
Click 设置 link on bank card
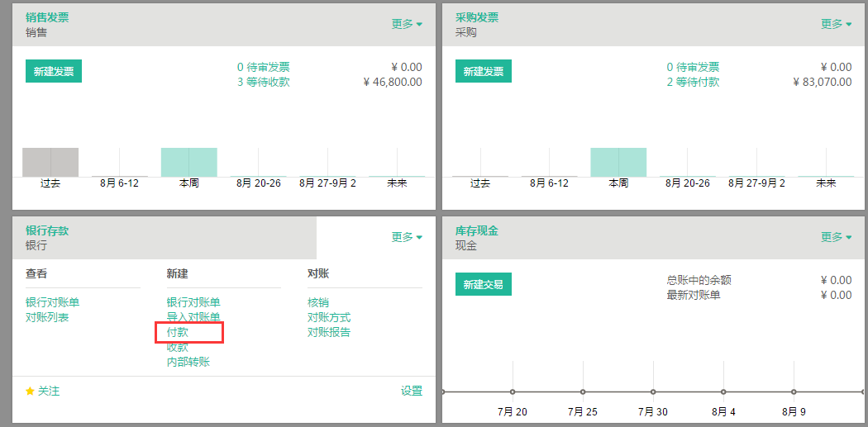tap(412, 391)
